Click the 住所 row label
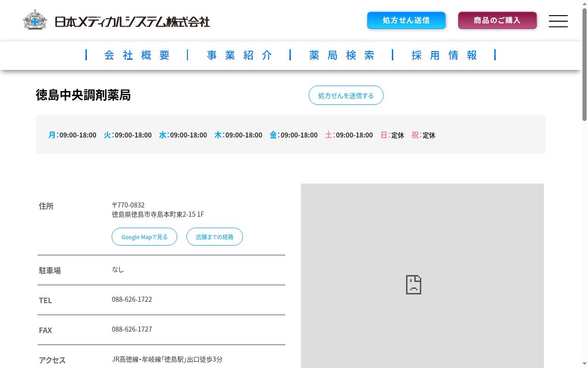 coord(46,206)
